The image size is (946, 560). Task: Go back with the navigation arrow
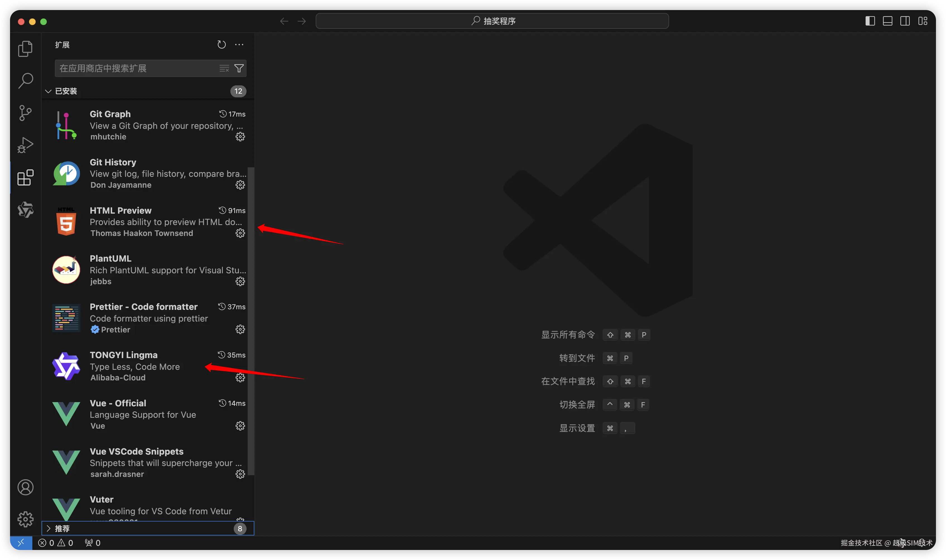[284, 21]
